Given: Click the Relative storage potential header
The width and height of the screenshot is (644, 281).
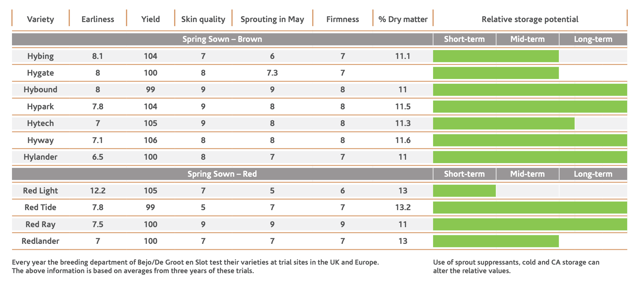Looking at the screenshot, I should [x=530, y=19].
